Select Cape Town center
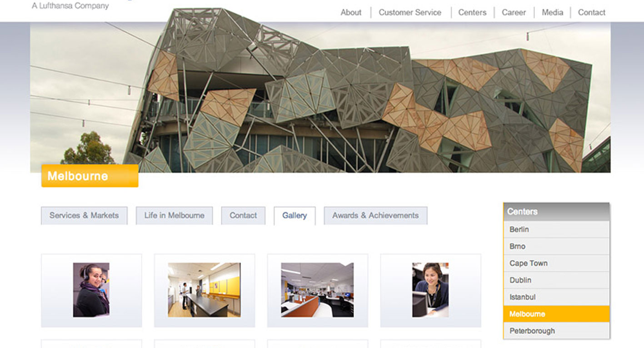Screen dimensions: 644x348 (x=556, y=263)
